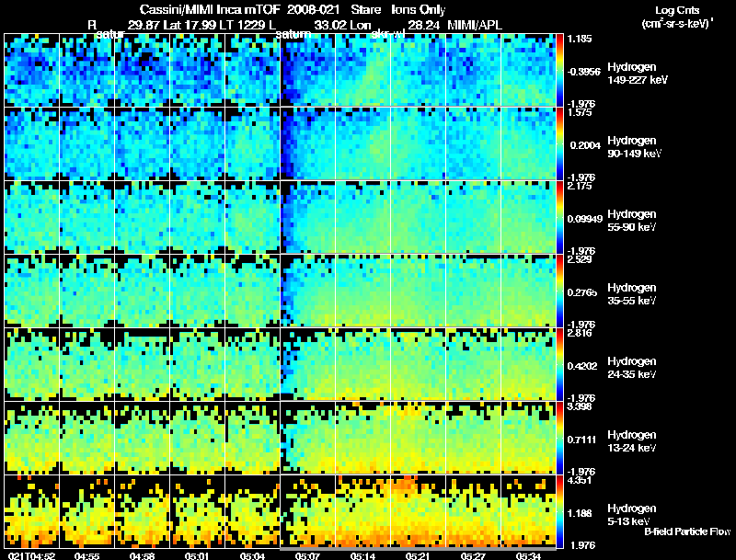The image size is (736, 560).
Task: Click the colorbar maximum value '3.398'
Action: click(x=580, y=406)
